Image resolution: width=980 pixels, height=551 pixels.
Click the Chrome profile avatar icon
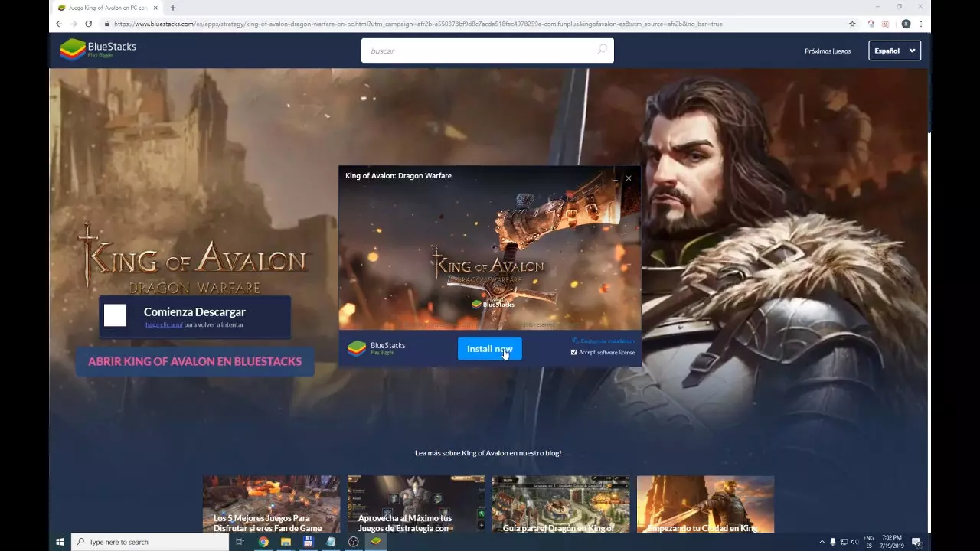[906, 24]
